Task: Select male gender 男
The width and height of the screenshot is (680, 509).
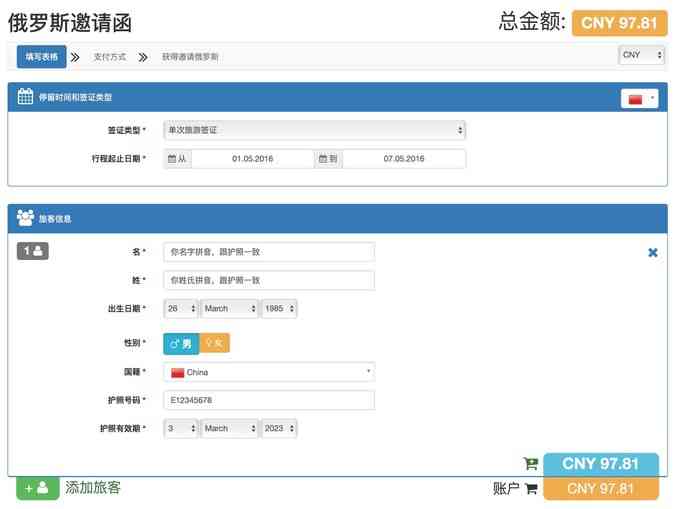Action: 180,344
